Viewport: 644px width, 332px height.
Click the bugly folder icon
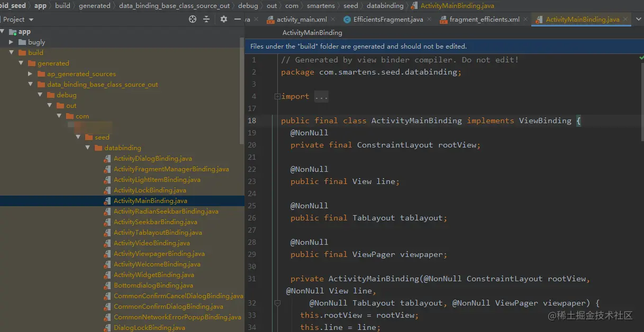[22, 42]
